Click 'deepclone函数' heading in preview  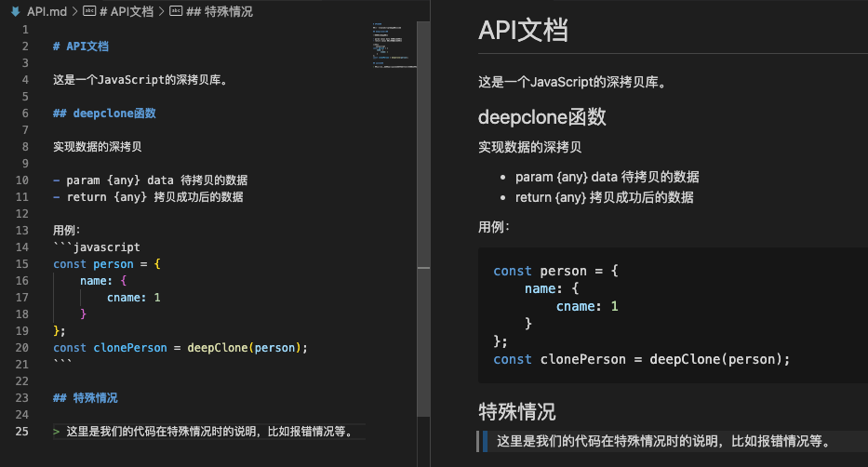tap(542, 117)
